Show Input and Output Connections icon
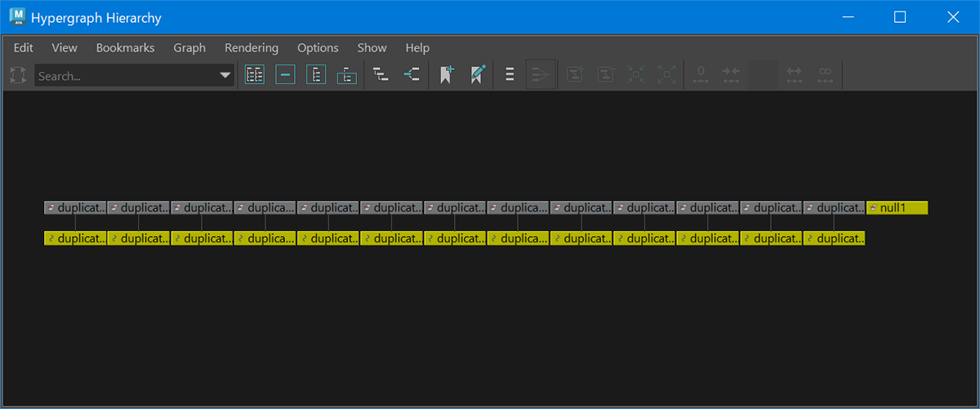This screenshot has height=409, width=980. tap(412, 75)
